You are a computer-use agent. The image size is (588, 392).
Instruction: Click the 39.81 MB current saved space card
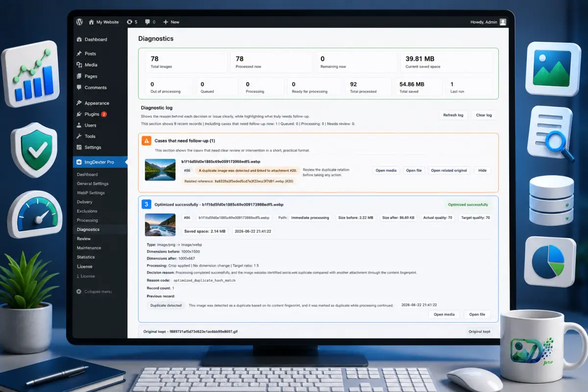[x=446, y=62]
